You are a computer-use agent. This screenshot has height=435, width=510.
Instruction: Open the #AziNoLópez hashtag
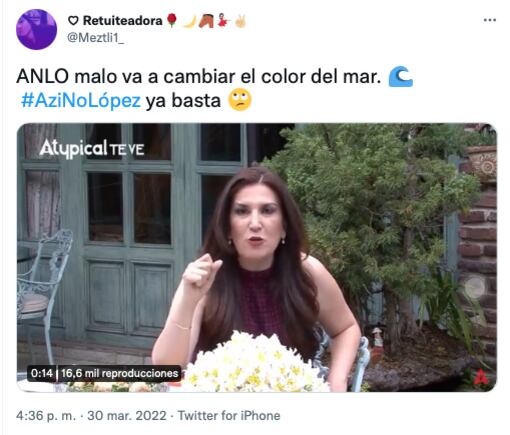81,100
